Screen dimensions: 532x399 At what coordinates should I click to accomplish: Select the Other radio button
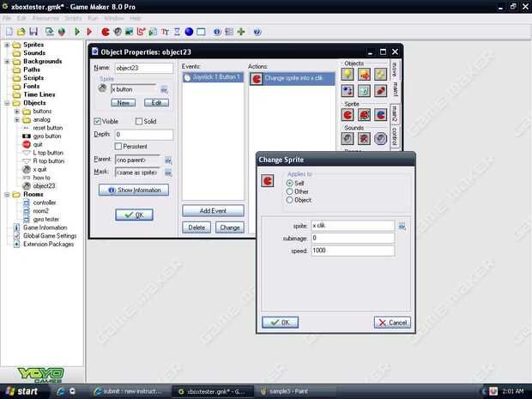tap(289, 191)
